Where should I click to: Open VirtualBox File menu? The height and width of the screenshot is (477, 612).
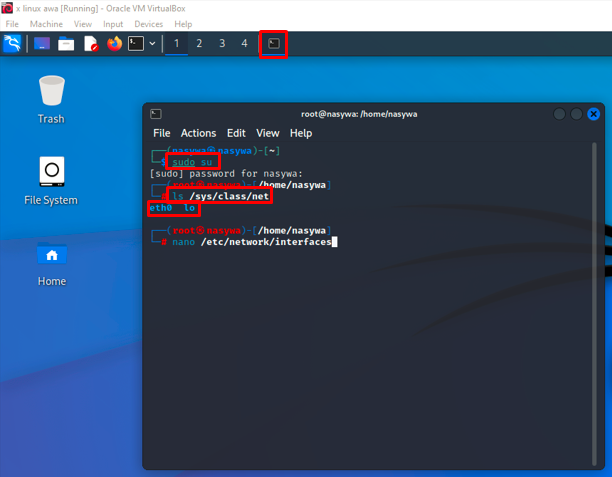[12, 24]
